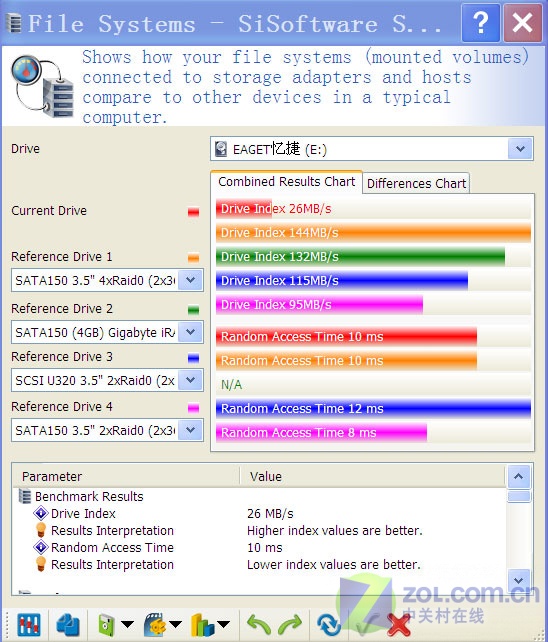Click the green forward arrow icon
The image size is (548, 642).
pyautogui.click(x=290, y=625)
